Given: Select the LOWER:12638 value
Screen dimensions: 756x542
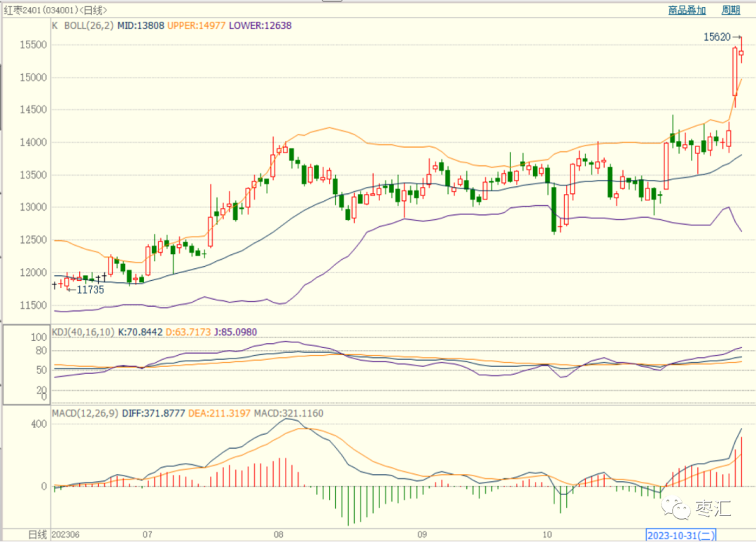Looking at the screenshot, I should [x=260, y=25].
